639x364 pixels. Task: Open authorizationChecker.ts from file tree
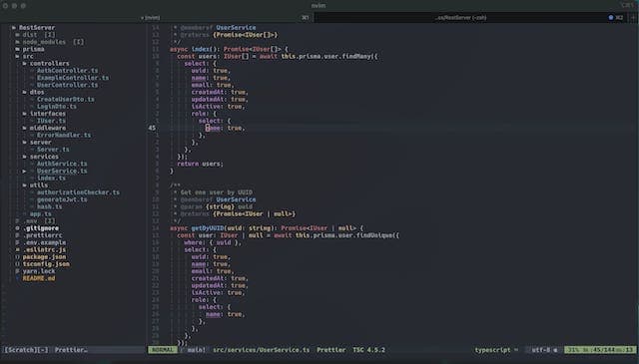78,192
